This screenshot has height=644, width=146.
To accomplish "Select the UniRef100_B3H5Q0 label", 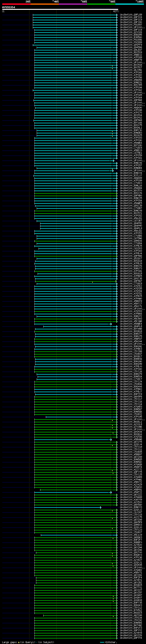I will click(x=131, y=37).
